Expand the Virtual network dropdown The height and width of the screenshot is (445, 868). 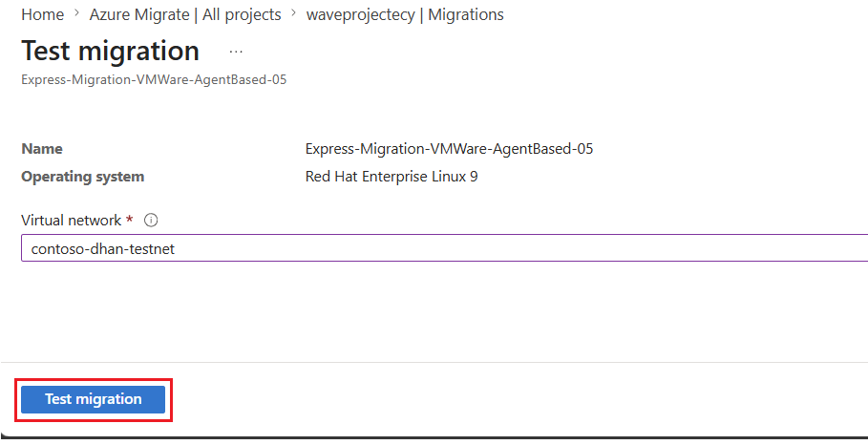[445, 248]
